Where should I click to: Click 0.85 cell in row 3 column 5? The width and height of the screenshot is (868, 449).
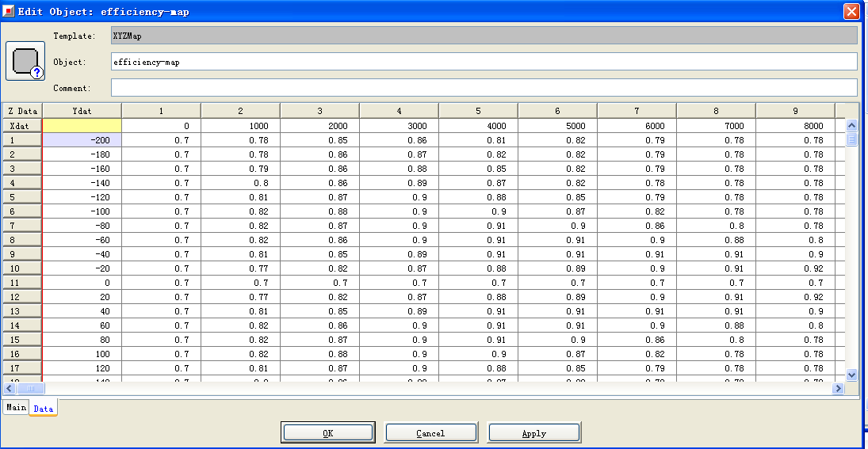pyautogui.click(x=478, y=169)
